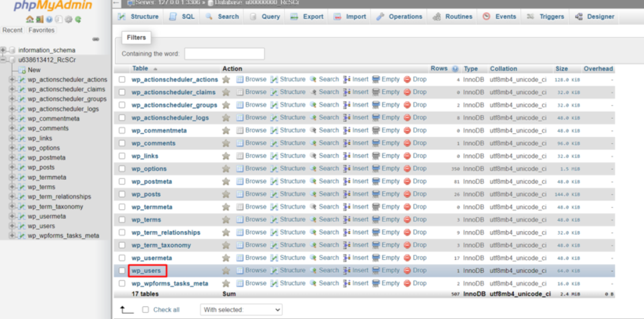Viewport: 644px width, 319px height.
Task: Click Browse icon for wp_options table
Action: (x=240, y=169)
